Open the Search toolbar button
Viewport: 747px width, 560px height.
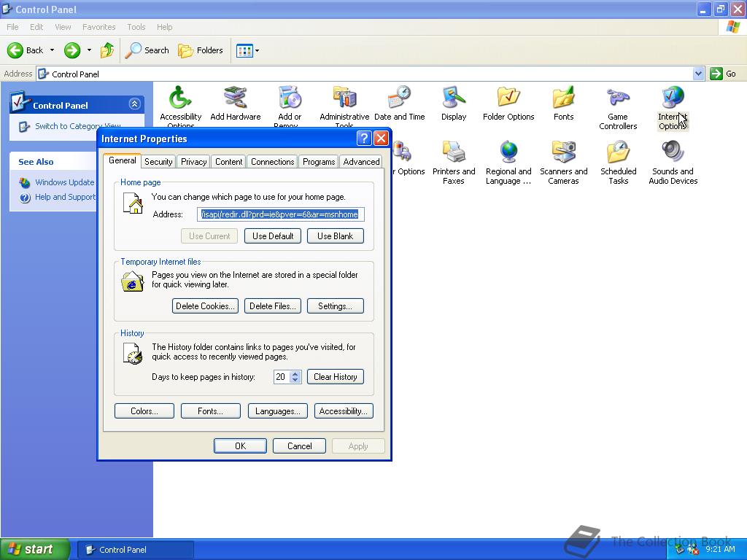tap(147, 50)
